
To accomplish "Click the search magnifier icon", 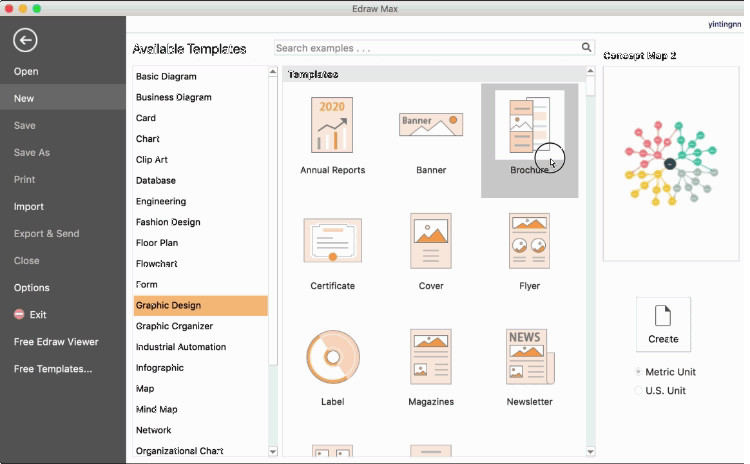I will click(x=587, y=47).
